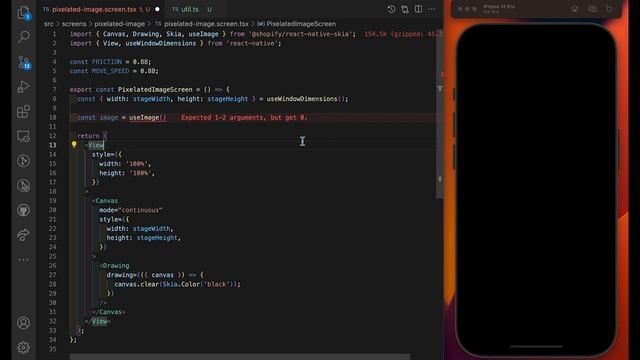
Task: Click 'react-native' import string on line 2
Action: pos(252,43)
